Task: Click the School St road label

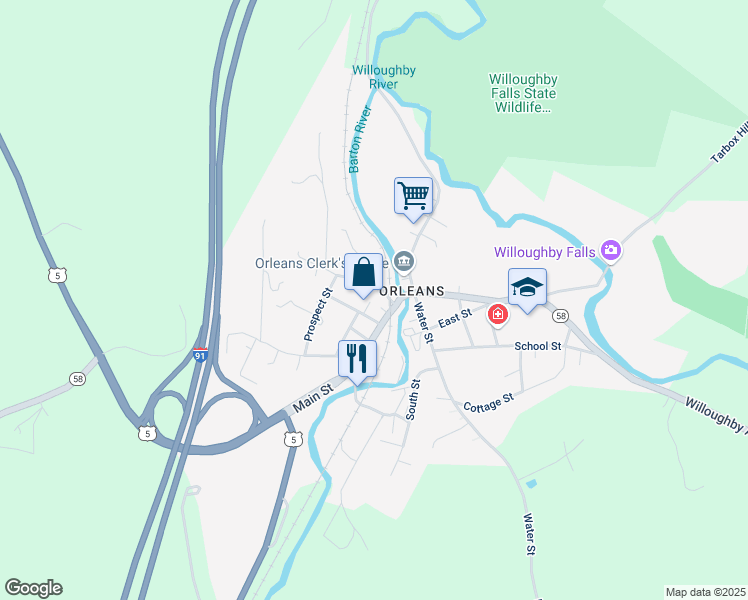Action: coord(538,346)
